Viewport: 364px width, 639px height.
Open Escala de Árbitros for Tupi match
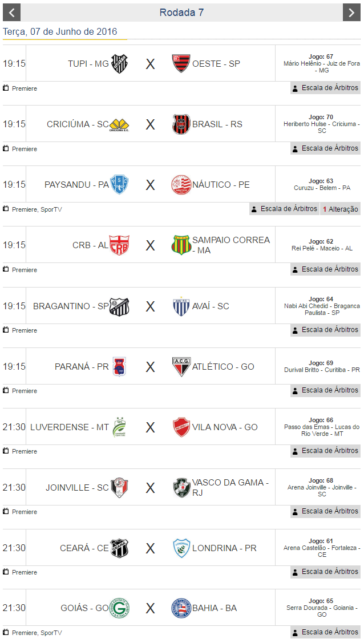click(325, 88)
